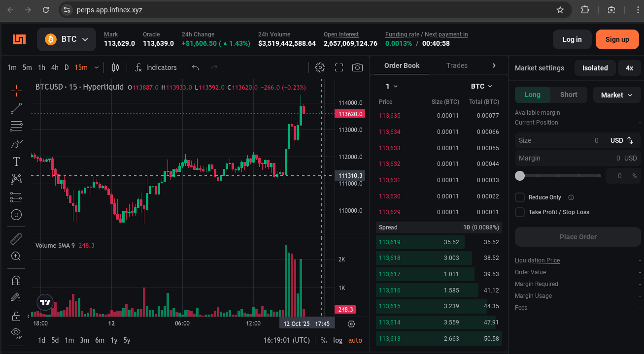Open the Isolated margin mode selector
Image resolution: width=644 pixels, height=354 pixels.
pos(595,68)
